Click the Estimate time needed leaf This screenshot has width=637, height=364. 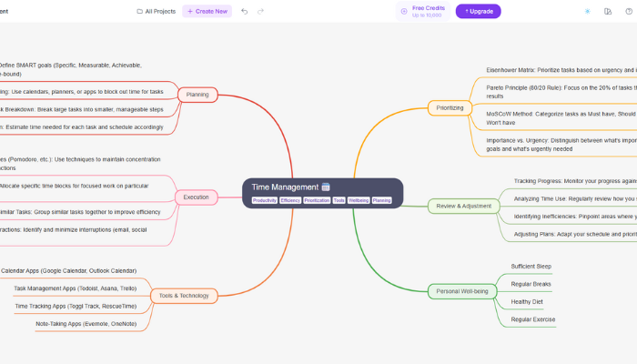tap(81, 127)
